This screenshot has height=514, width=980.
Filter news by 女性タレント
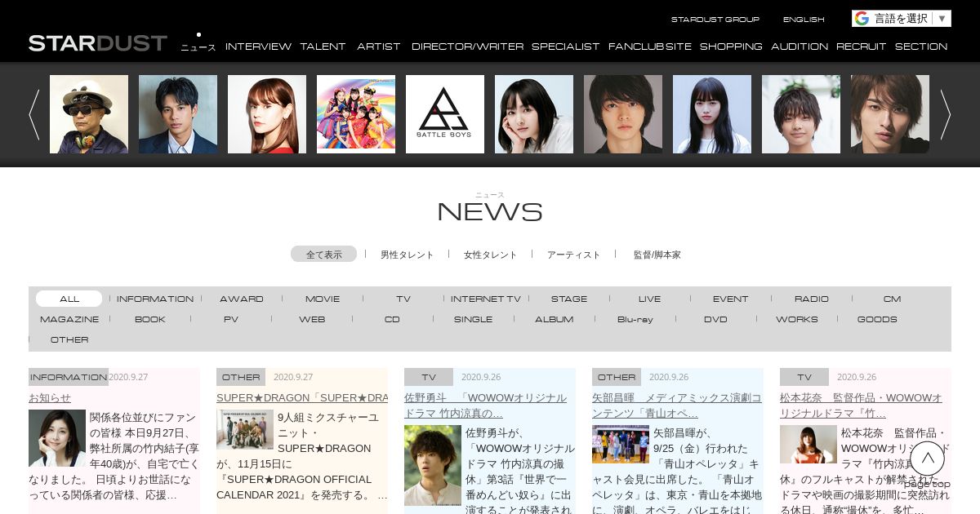pyautogui.click(x=490, y=255)
